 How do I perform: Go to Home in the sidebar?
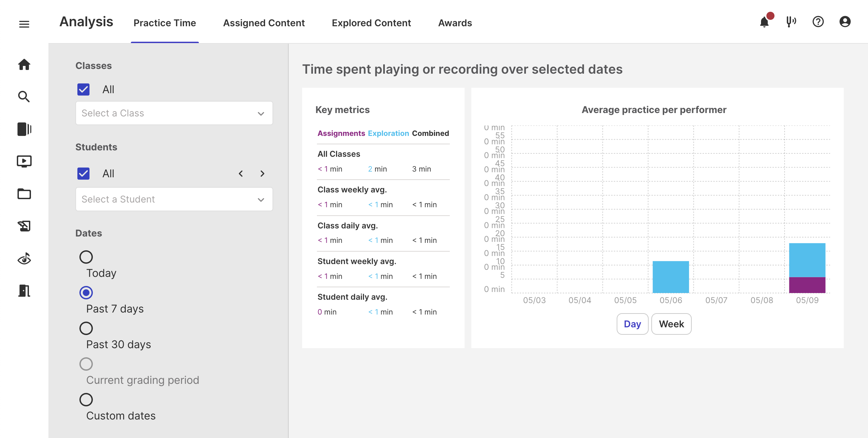click(x=24, y=64)
